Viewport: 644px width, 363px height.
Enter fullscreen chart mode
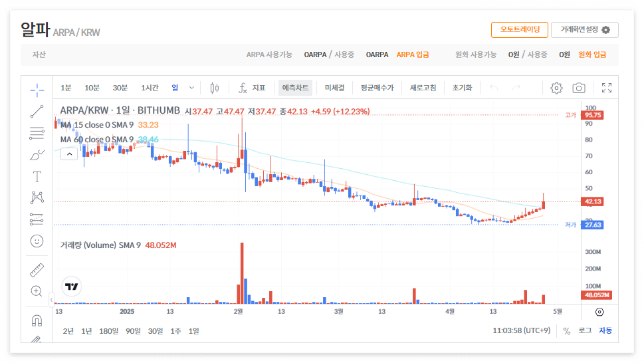[607, 88]
